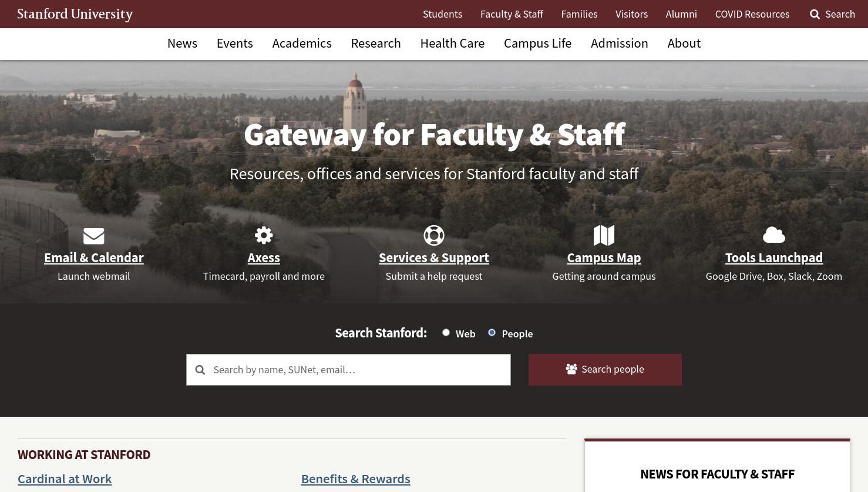Click the map icon above Campus Map
Image resolution: width=868 pixels, height=492 pixels.
coord(604,235)
